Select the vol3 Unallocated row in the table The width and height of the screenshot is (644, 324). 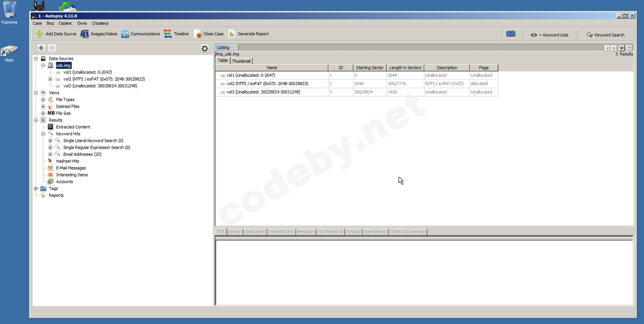357,92
